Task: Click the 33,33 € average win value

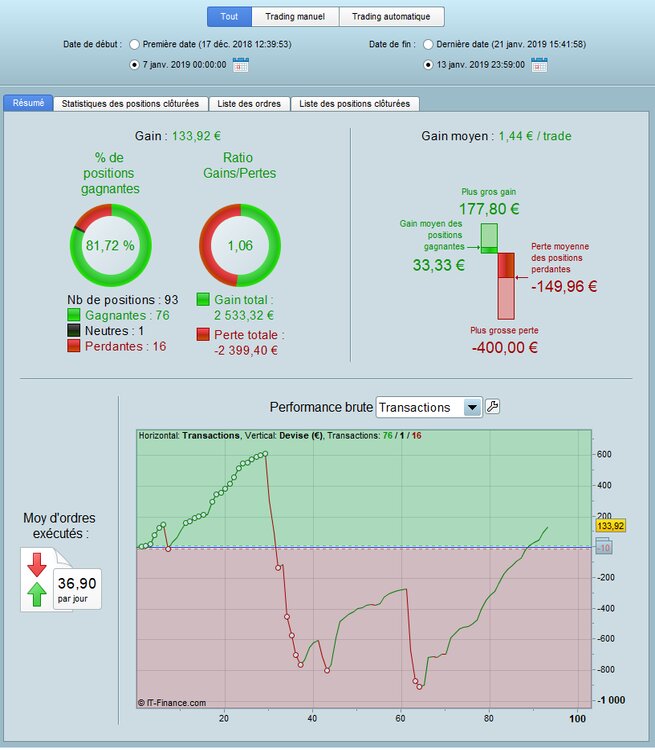Action: coord(439,265)
